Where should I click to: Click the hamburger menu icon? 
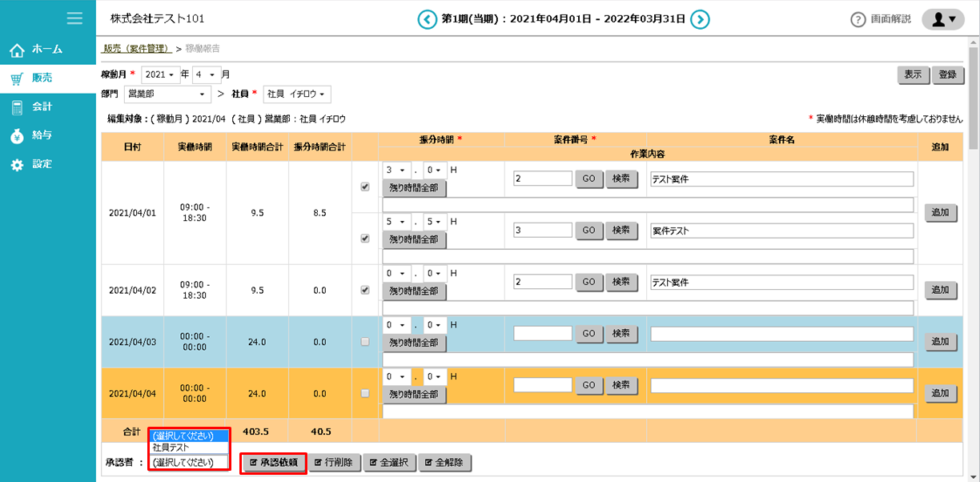(x=74, y=18)
